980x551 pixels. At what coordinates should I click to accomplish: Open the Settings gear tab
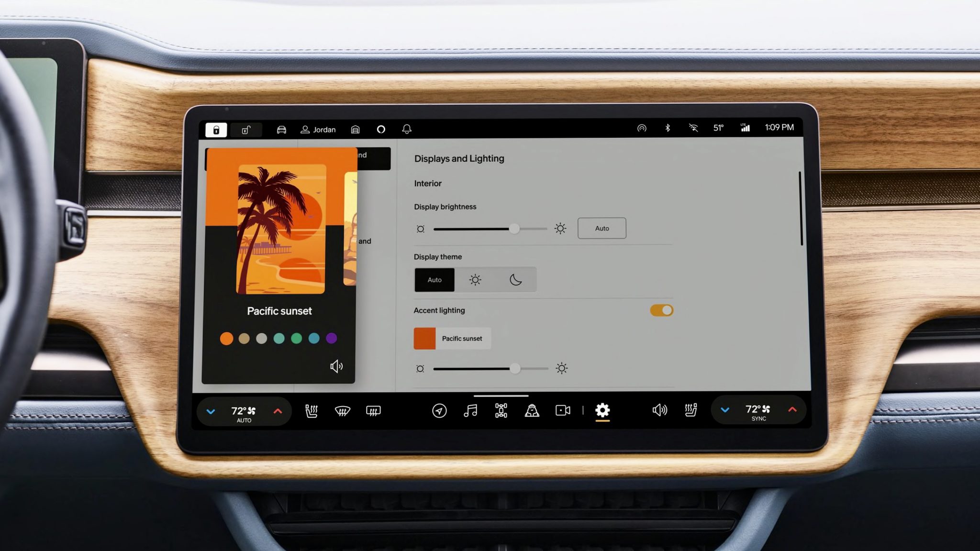tap(602, 410)
